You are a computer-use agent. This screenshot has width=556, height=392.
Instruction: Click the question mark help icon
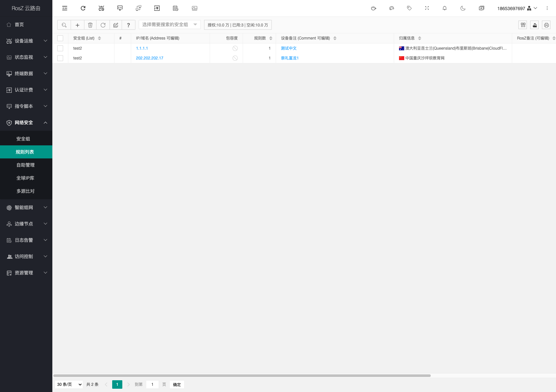[129, 25]
